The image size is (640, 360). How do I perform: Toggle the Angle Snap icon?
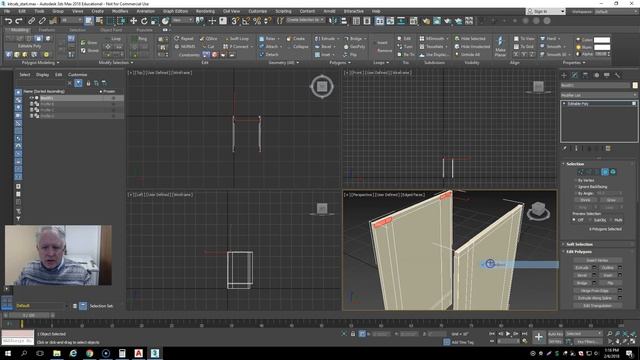point(246,20)
